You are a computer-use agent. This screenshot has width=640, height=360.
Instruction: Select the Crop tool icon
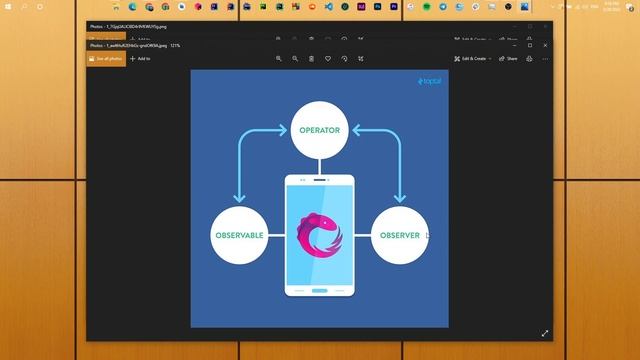[361, 59]
